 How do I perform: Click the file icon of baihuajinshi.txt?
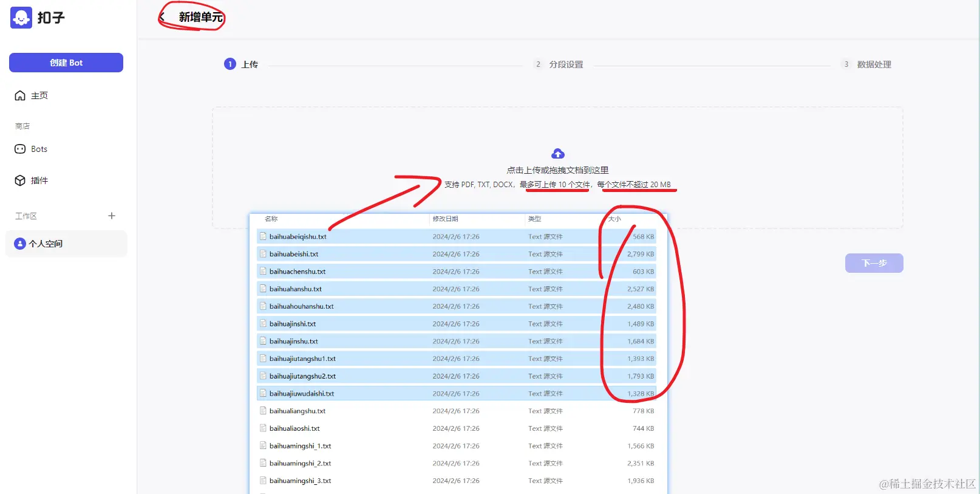coord(264,324)
